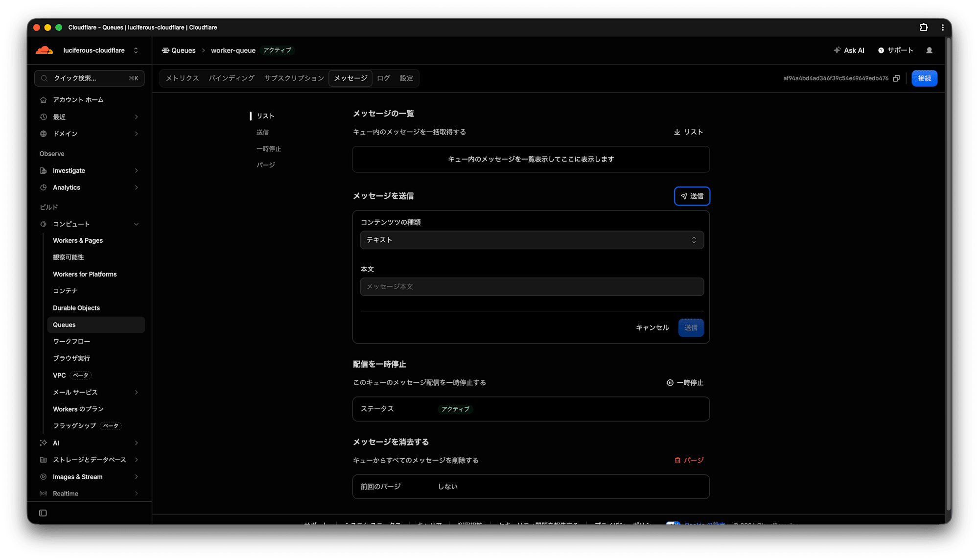Viewport: 979px width, 560px height.
Task: Open the サポート help menu
Action: tap(896, 50)
